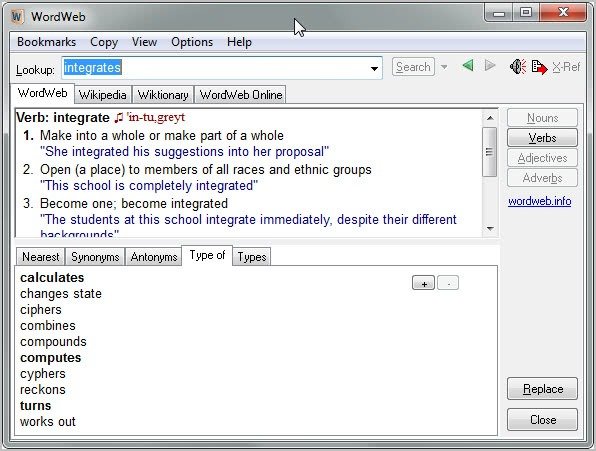Viewport: 596px width, 451px height.
Task: Click definition 'Open (a place) to members'
Action: point(206,169)
